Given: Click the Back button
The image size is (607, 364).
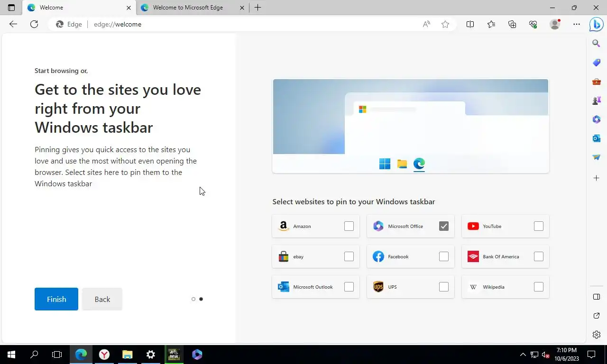Looking at the screenshot, I should [x=102, y=299].
